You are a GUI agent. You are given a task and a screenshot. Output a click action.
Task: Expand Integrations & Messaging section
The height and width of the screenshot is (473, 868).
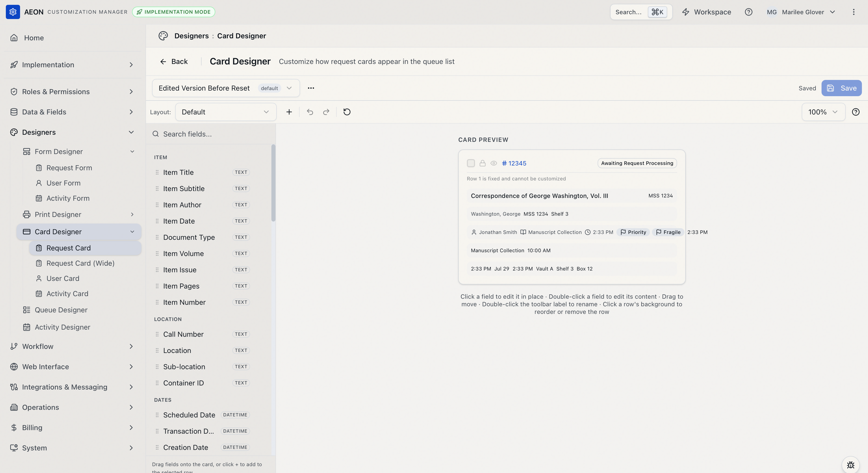pos(72,387)
